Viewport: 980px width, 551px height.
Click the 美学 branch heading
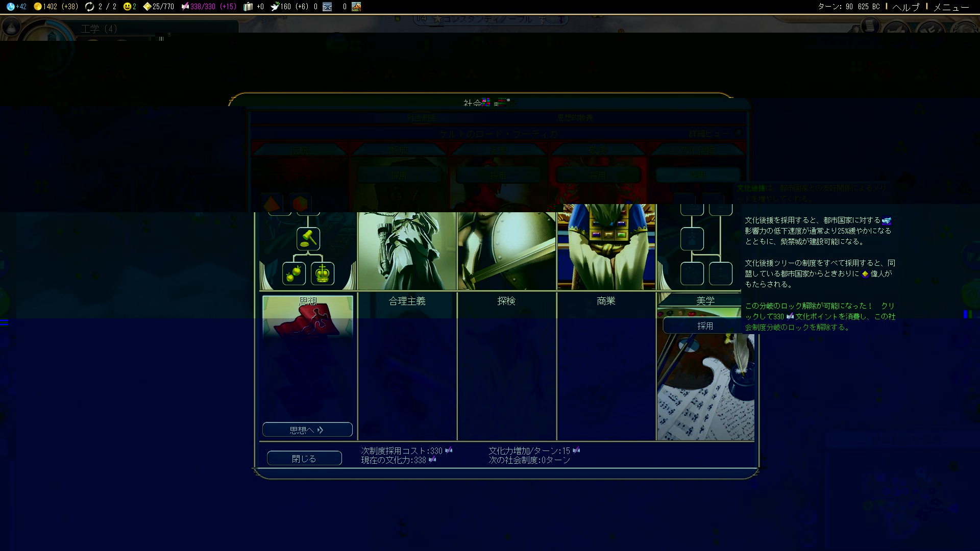pyautogui.click(x=705, y=301)
